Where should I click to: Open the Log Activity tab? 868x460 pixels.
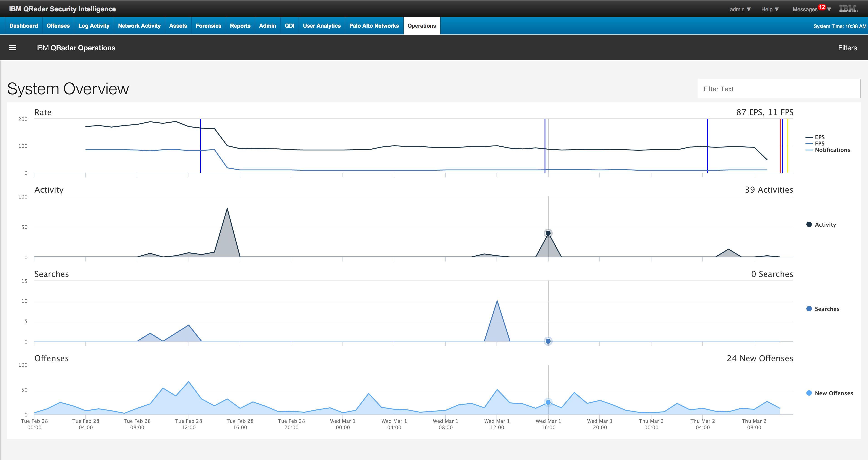click(x=94, y=26)
